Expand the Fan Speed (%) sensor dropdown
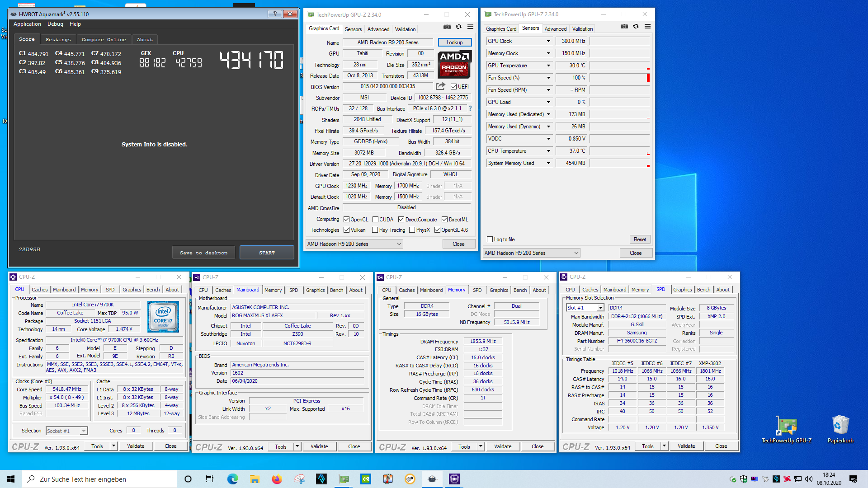 pos(548,78)
